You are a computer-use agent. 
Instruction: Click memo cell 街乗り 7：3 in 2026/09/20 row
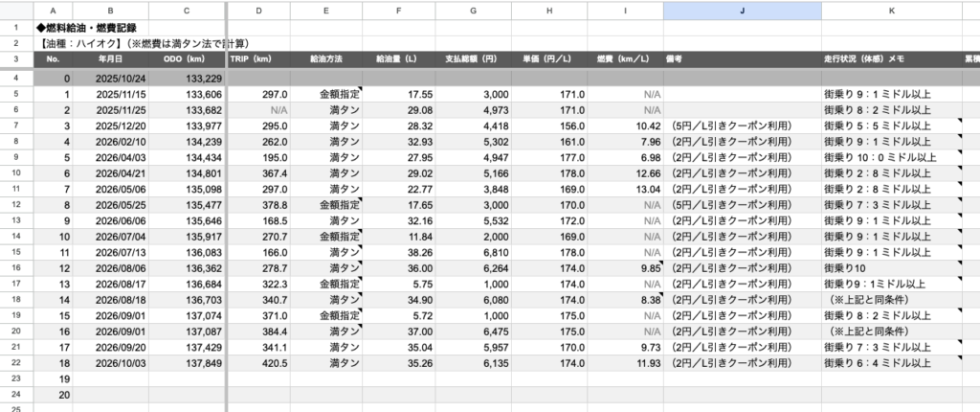tap(891, 347)
